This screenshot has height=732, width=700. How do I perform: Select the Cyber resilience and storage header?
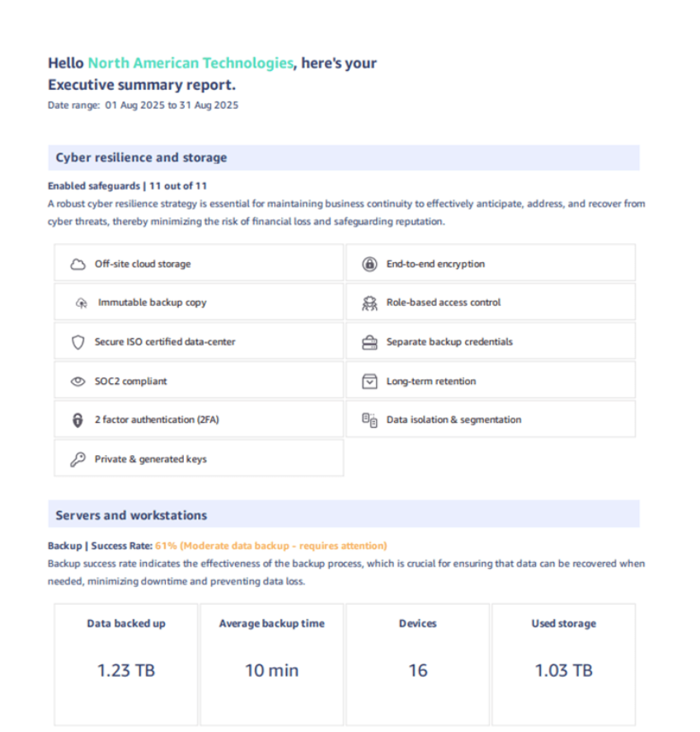(x=141, y=157)
